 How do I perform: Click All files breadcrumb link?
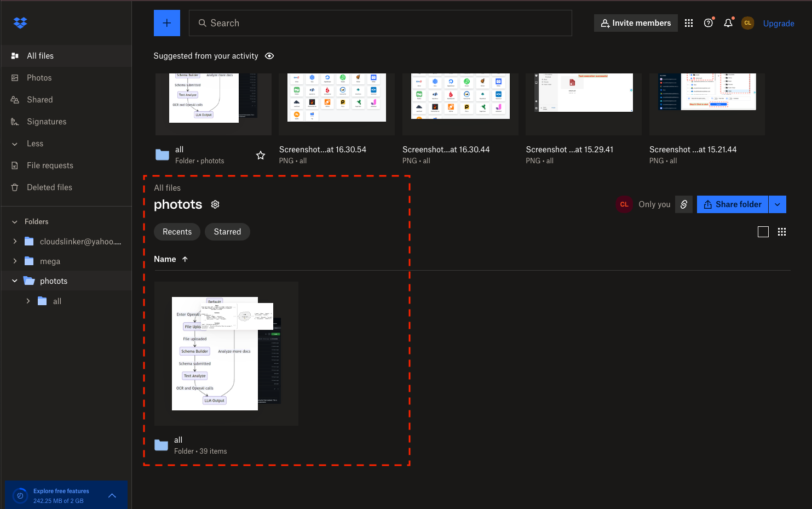coord(167,188)
